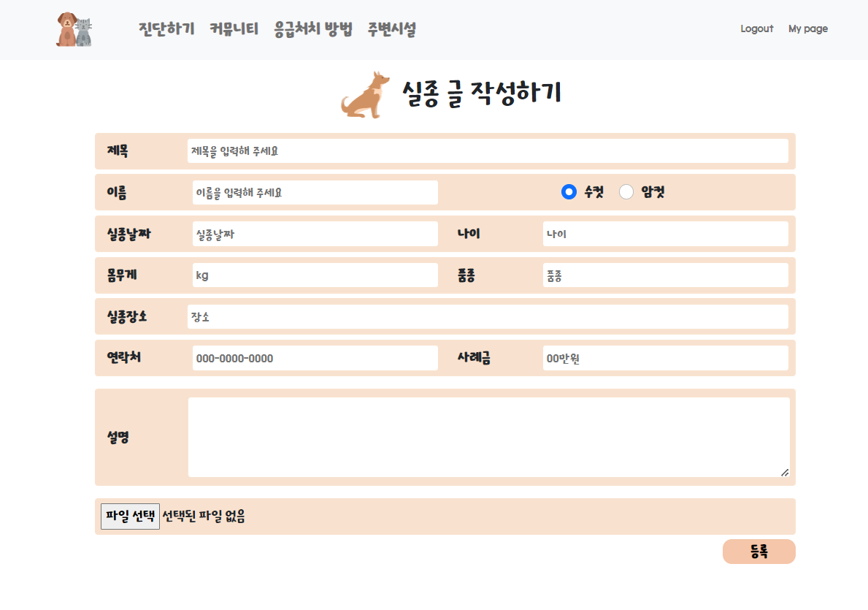Click the 실종날짜 date input field
This screenshot has height=610, width=868.
coord(314,234)
